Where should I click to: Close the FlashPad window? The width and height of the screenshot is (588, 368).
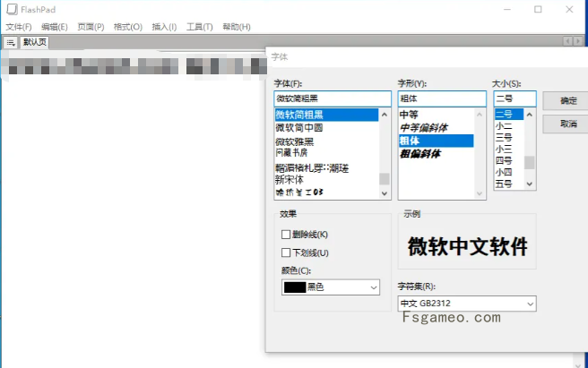point(569,9)
